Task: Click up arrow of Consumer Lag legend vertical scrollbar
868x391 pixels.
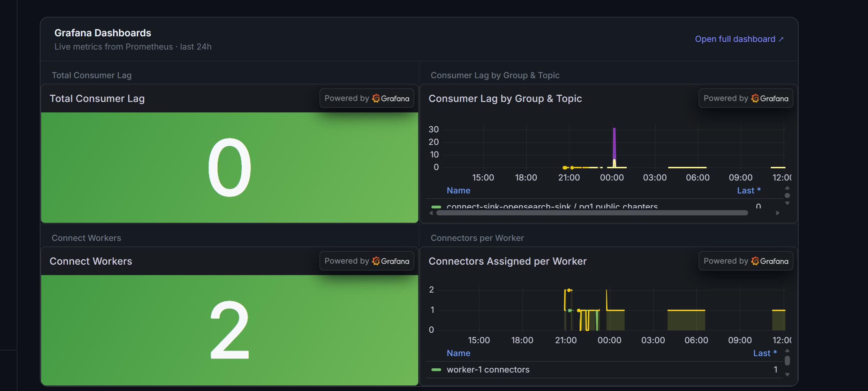Action: (787, 188)
